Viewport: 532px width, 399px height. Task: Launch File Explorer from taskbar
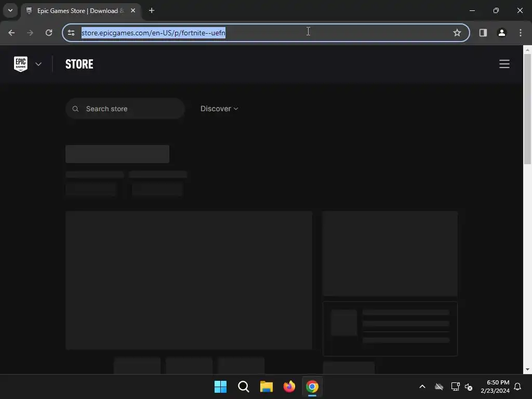coord(267,387)
